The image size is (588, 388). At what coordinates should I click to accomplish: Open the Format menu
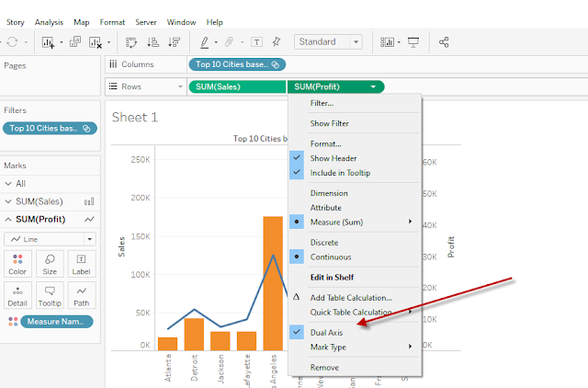[x=112, y=22]
